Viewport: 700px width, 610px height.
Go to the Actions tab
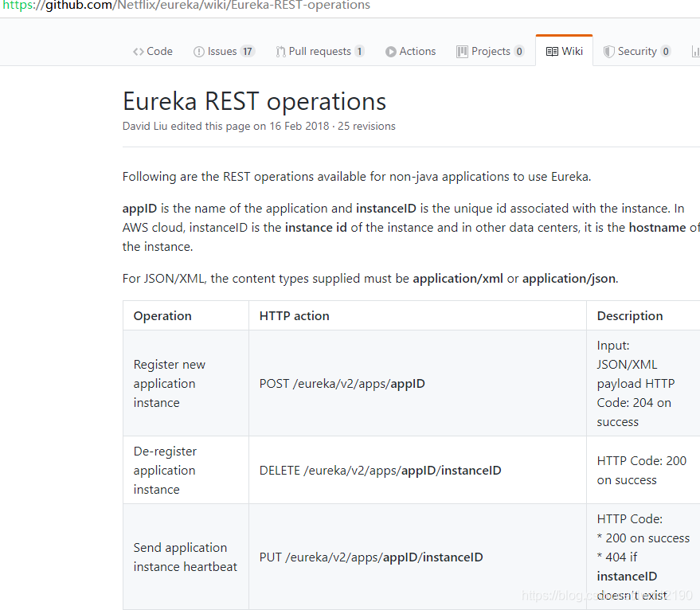[410, 52]
